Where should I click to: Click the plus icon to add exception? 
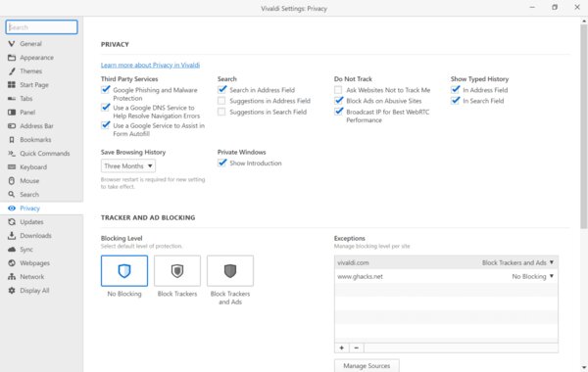click(x=342, y=349)
